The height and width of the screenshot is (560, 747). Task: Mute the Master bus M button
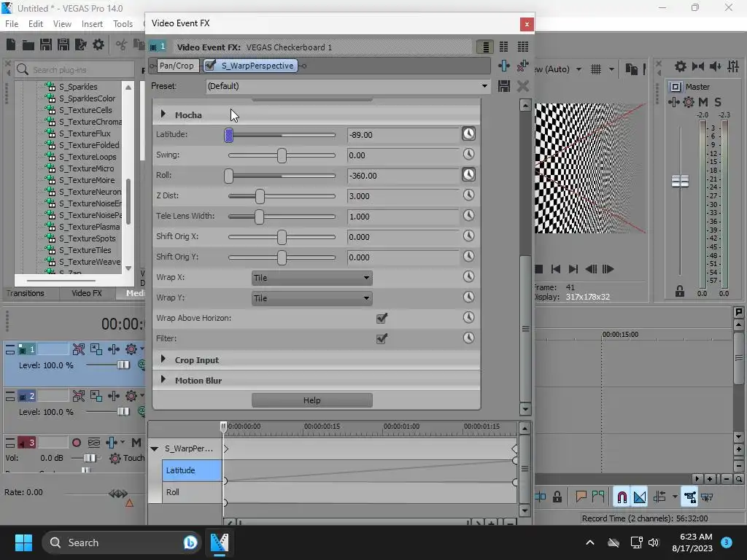(703, 102)
